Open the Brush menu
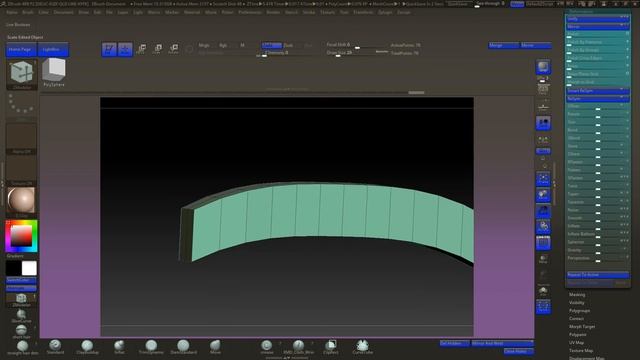The height and width of the screenshot is (360, 640). pyautogui.click(x=28, y=12)
